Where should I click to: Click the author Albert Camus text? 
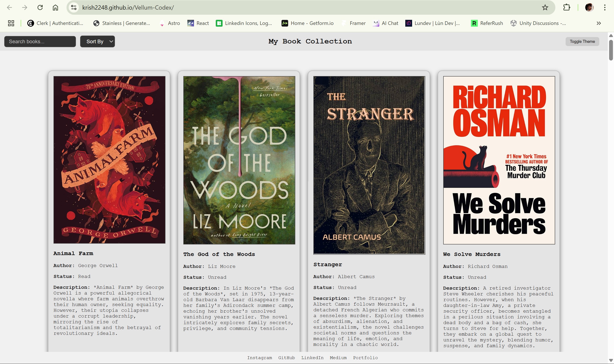356,277
